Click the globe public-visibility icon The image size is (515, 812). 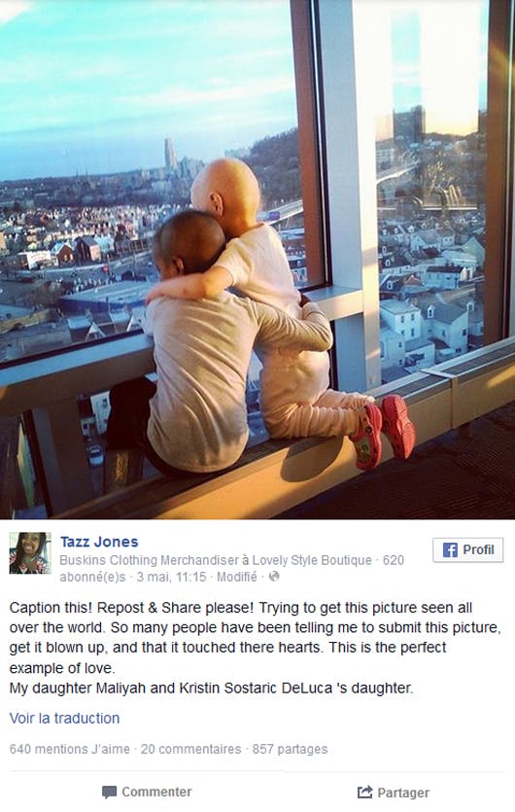274,577
